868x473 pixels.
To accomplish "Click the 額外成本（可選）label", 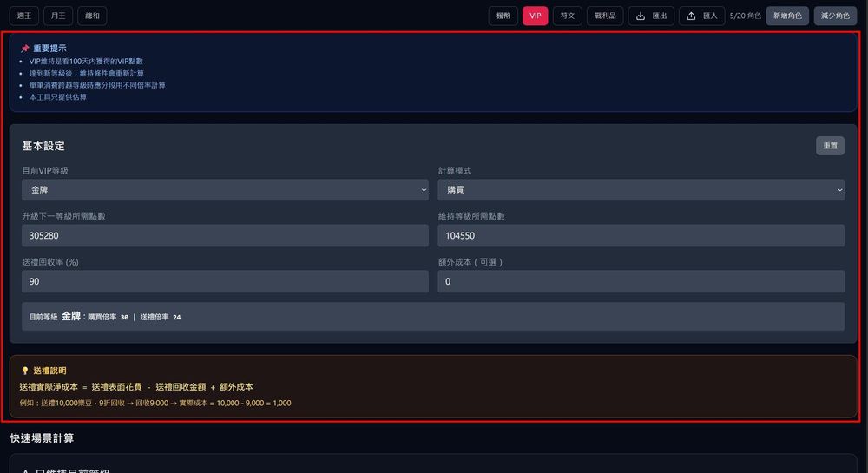I will point(470,262).
